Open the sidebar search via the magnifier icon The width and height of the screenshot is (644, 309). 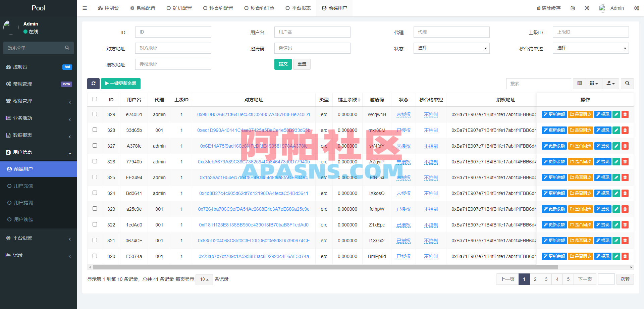pos(67,48)
